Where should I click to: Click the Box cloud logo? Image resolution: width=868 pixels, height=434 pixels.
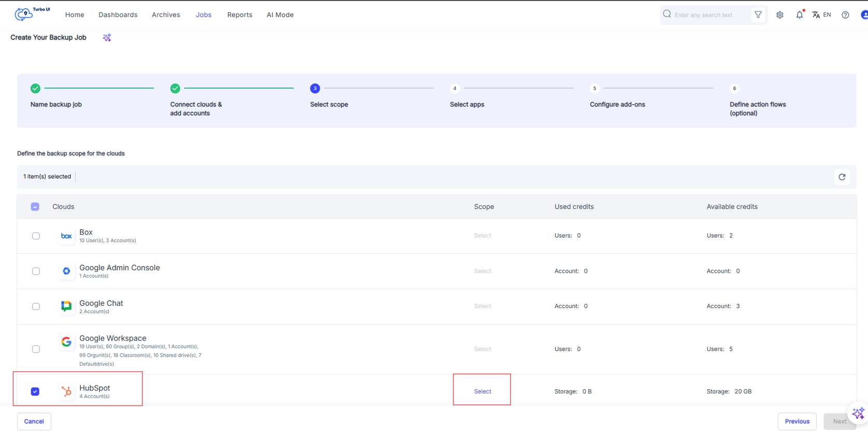point(66,236)
